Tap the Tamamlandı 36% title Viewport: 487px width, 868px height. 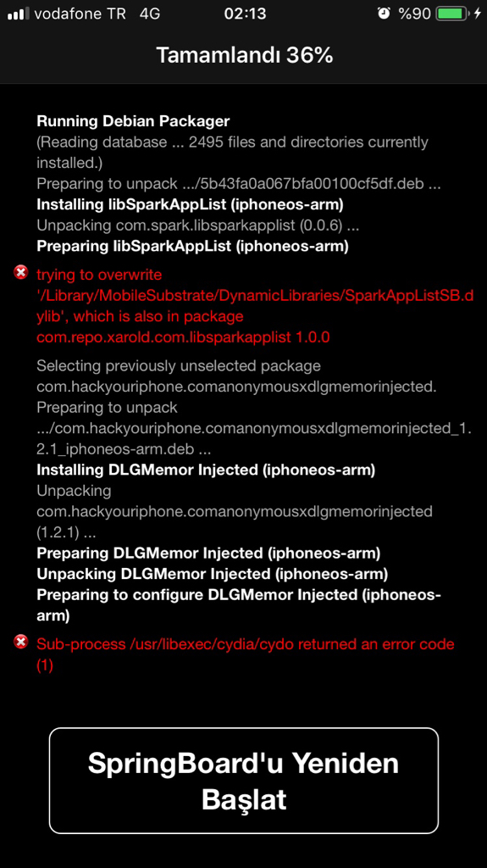point(244,55)
